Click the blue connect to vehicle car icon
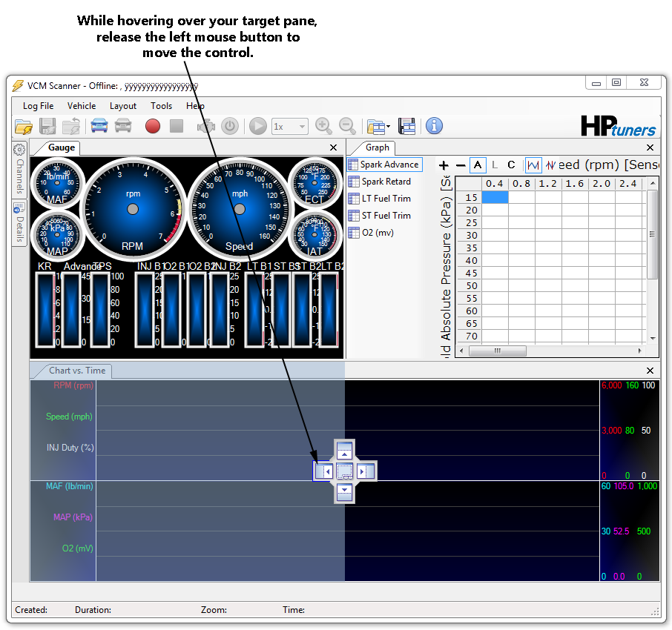The width and height of the screenshot is (672, 630). pos(99,126)
